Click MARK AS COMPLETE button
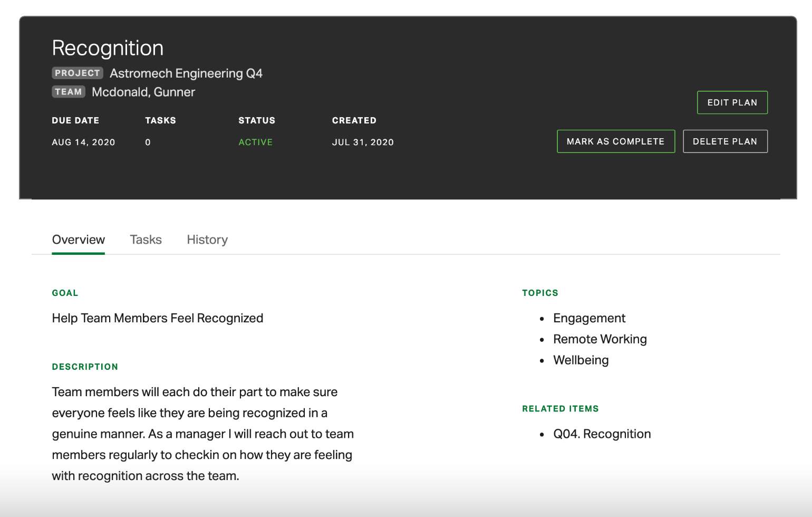The image size is (812, 517). tap(615, 141)
